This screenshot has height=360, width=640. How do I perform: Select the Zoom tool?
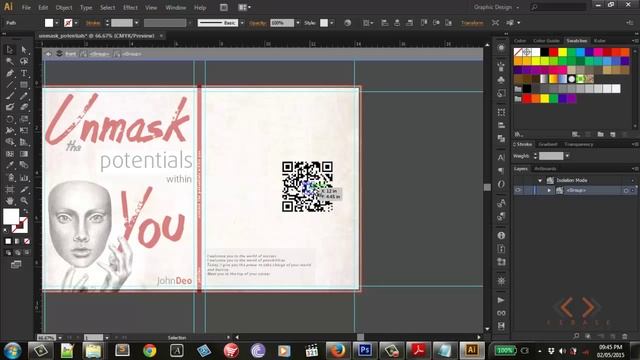(x=24, y=201)
